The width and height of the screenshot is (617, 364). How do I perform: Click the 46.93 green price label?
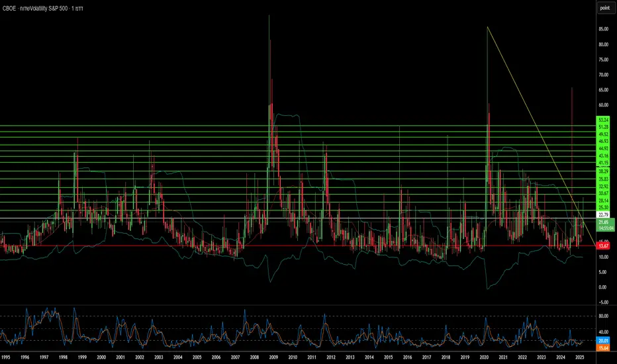click(603, 141)
